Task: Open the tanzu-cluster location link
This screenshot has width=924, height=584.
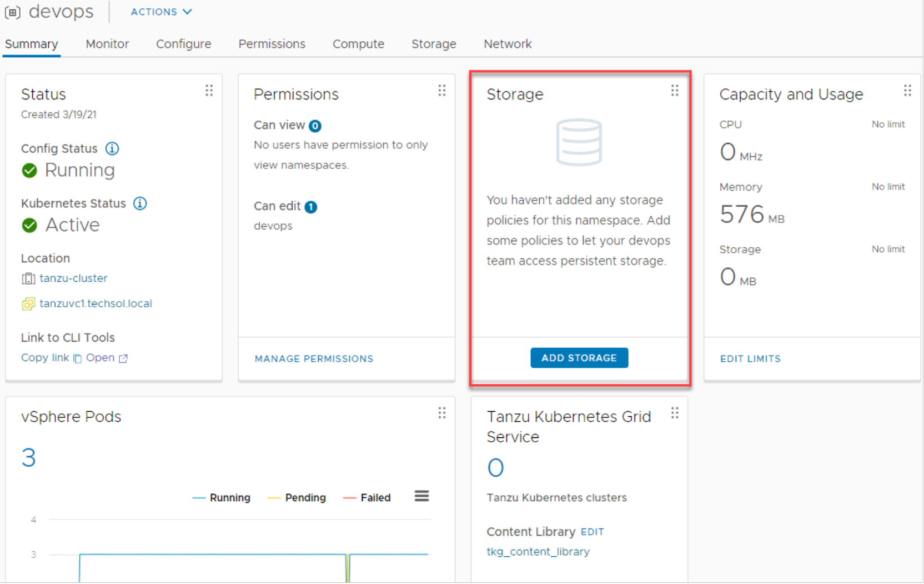Action: click(73, 278)
